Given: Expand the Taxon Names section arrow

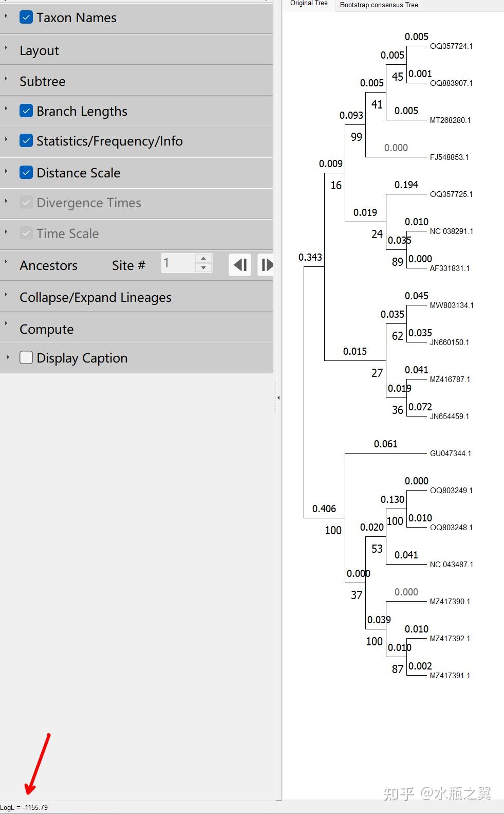Looking at the screenshot, I should click(6, 16).
